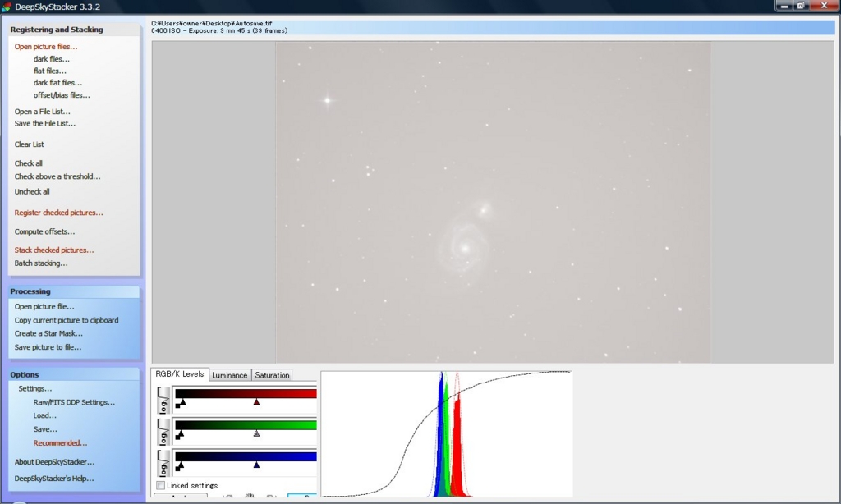Open Batch stacking
The width and height of the screenshot is (841, 504).
[x=41, y=263]
